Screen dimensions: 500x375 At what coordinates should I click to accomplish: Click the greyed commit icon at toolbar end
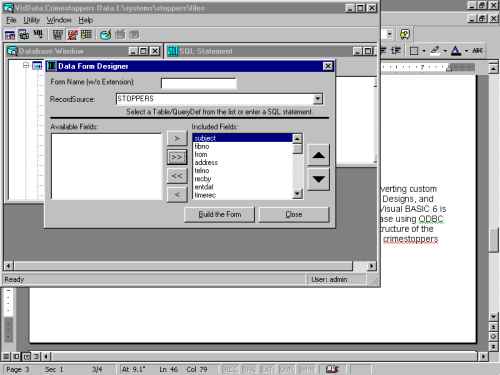[134, 34]
